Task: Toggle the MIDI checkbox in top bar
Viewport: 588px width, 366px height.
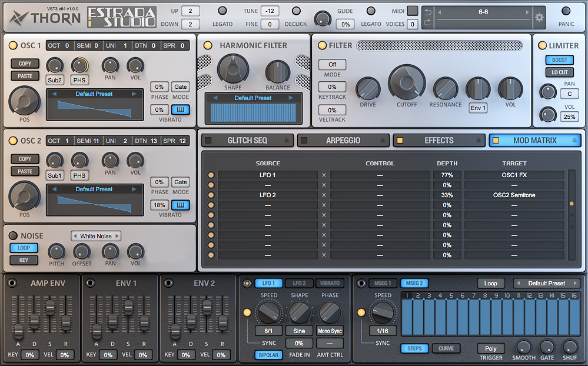Action: pos(413,11)
